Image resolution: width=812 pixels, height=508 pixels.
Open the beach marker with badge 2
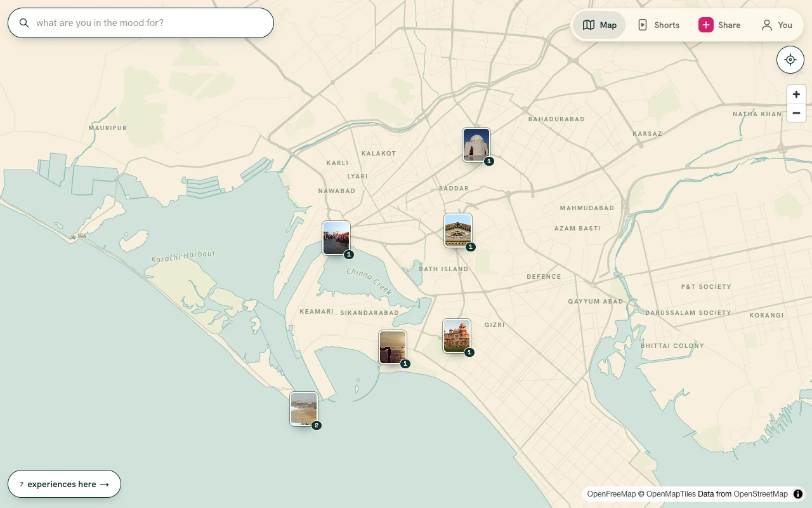[304, 409]
